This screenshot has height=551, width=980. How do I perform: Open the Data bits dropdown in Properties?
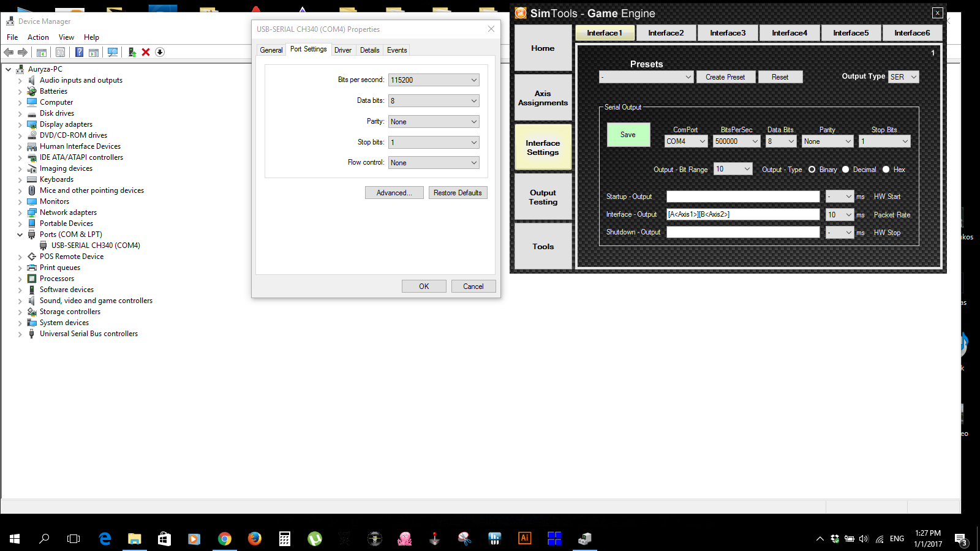click(434, 101)
